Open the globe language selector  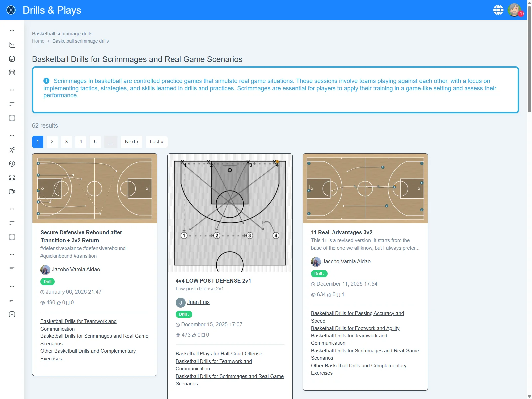[x=498, y=10]
